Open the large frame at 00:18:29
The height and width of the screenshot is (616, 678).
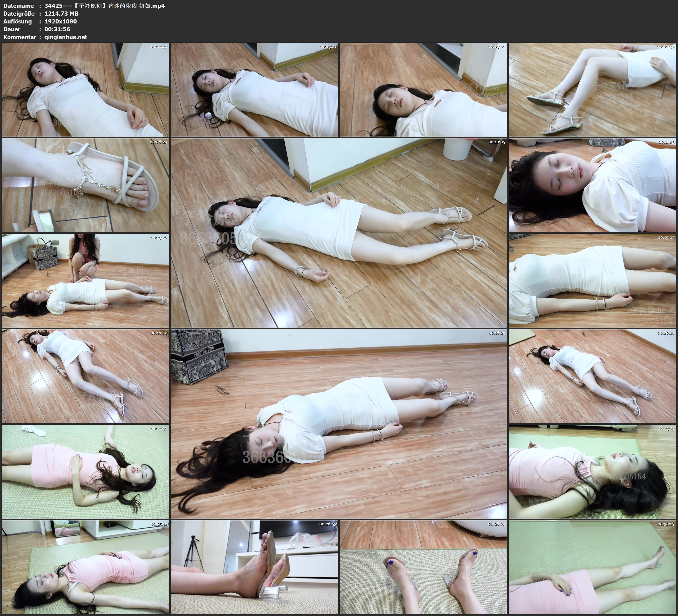point(339,424)
